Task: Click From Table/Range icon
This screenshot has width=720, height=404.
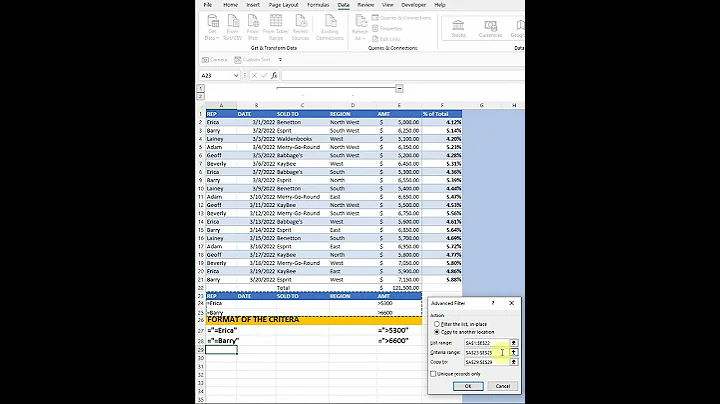Action: 276,28
